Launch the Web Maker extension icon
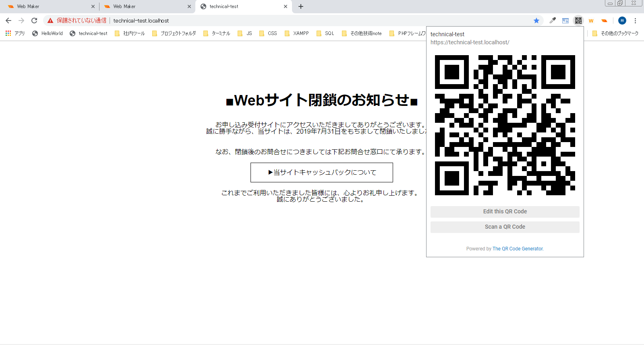Image resolution: width=644 pixels, height=345 pixels. click(604, 21)
